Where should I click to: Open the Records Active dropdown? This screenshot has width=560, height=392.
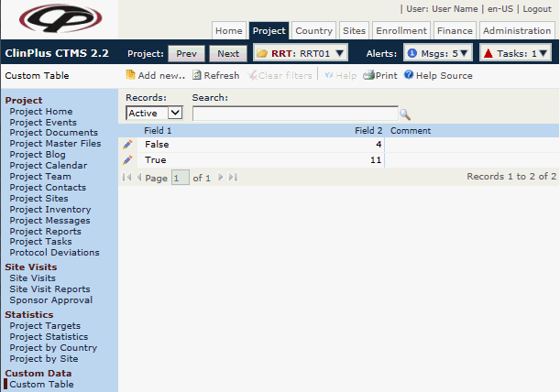point(154,113)
